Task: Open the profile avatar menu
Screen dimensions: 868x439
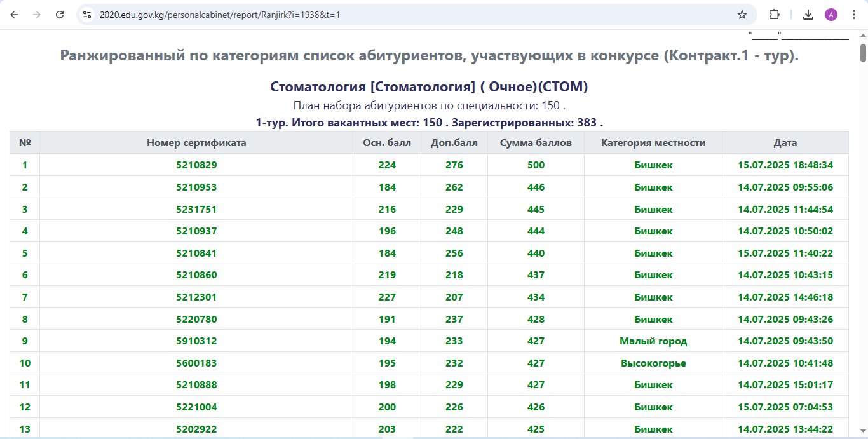Action: point(831,15)
